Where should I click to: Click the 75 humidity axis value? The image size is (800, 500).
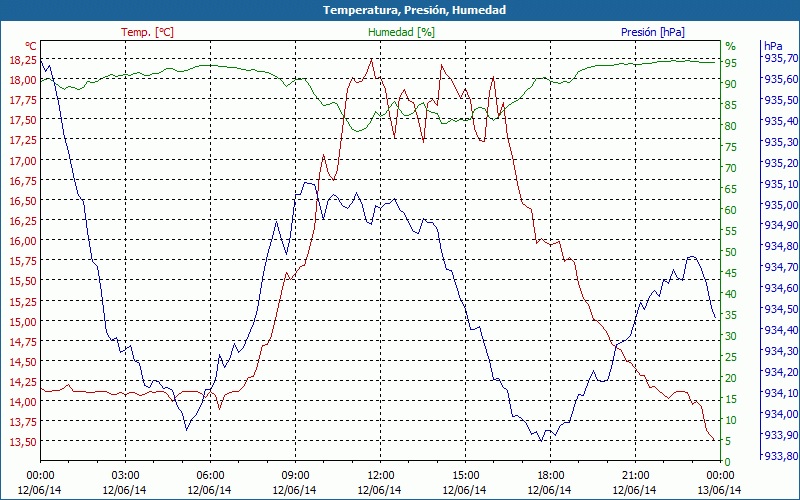pos(731,147)
